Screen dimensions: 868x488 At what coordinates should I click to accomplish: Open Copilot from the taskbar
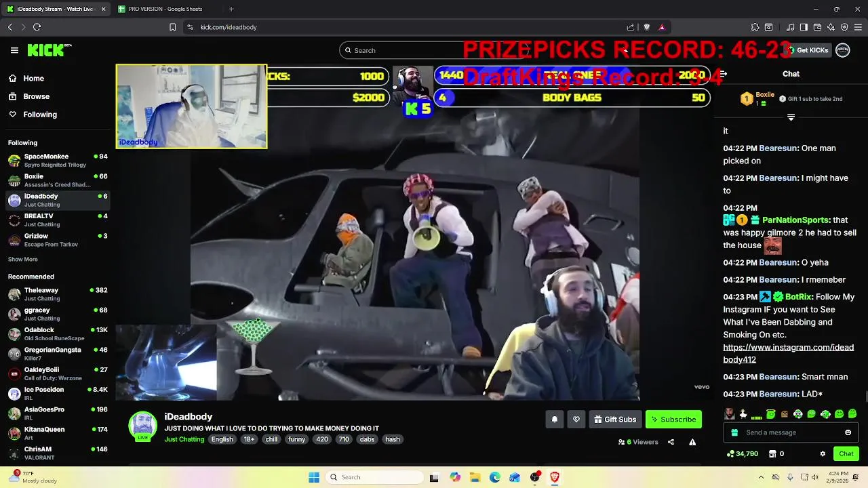(455, 477)
